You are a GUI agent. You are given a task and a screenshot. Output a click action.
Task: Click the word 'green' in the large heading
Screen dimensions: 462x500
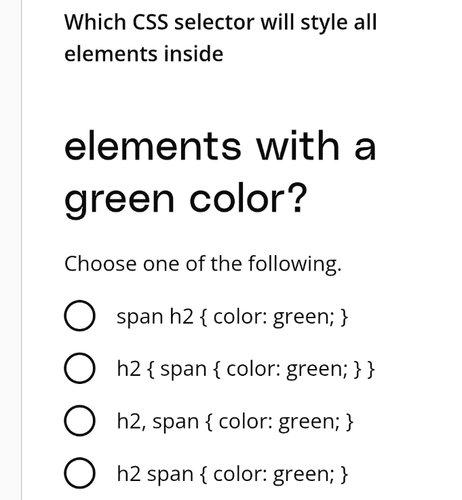pyautogui.click(x=119, y=201)
